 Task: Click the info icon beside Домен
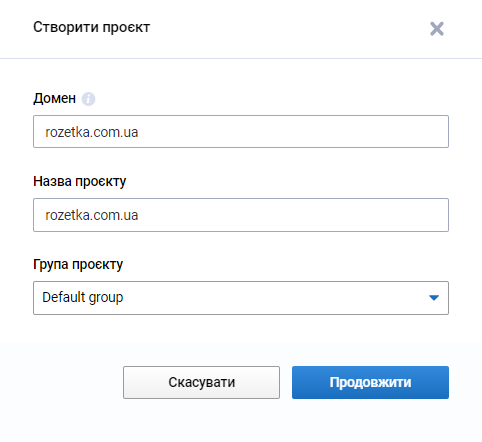(88, 99)
